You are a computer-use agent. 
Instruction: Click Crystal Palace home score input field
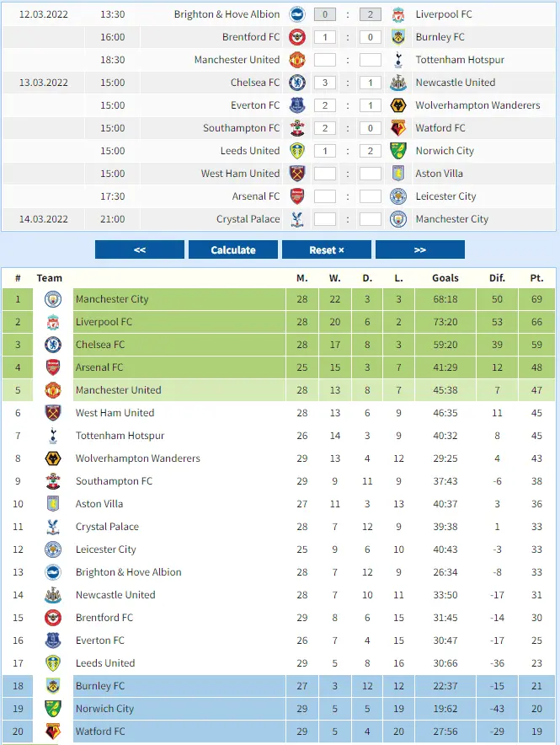[325, 219]
